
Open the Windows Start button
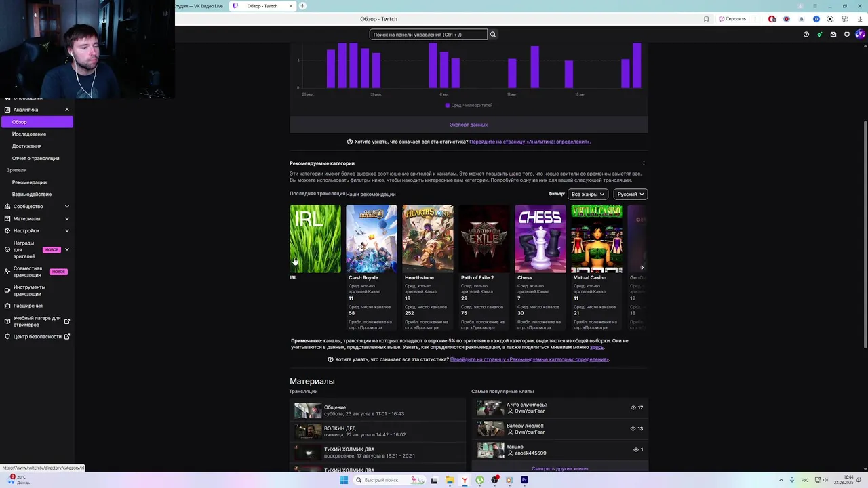tap(344, 480)
